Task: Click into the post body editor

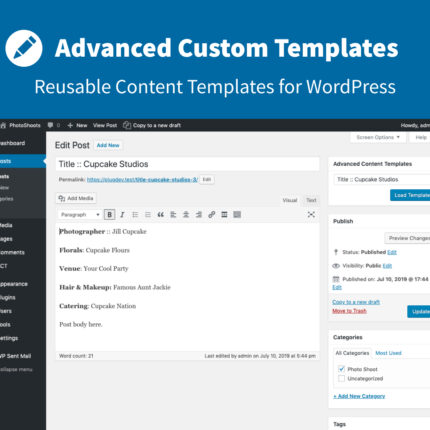Action: pyautogui.click(x=187, y=287)
